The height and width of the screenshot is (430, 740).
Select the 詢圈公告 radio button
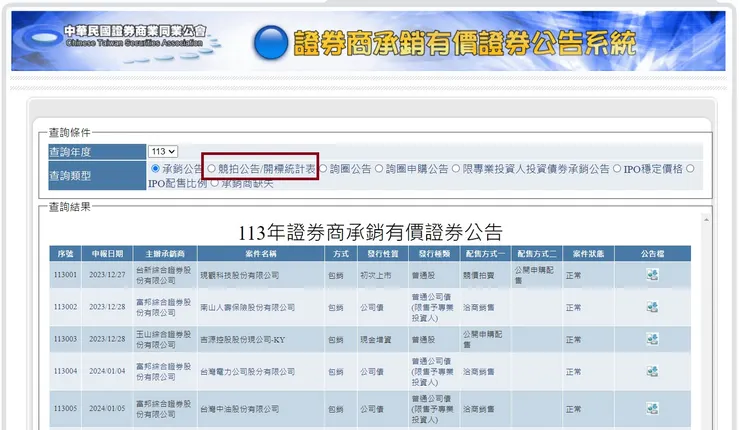pos(323,169)
